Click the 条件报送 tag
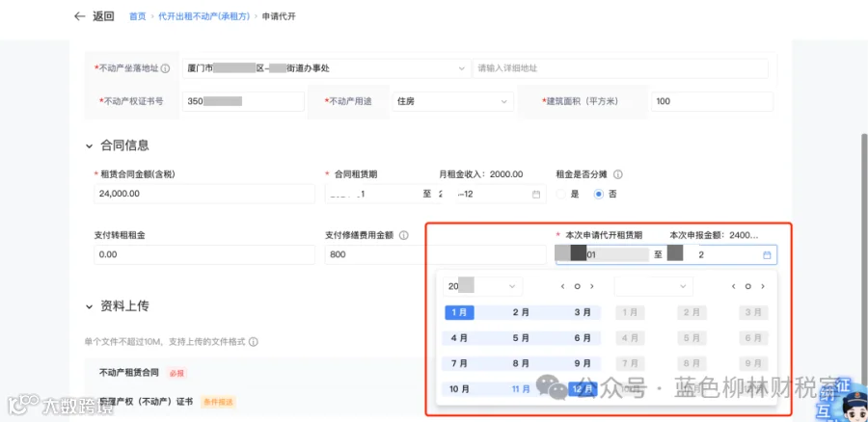868x422 pixels. point(218,402)
